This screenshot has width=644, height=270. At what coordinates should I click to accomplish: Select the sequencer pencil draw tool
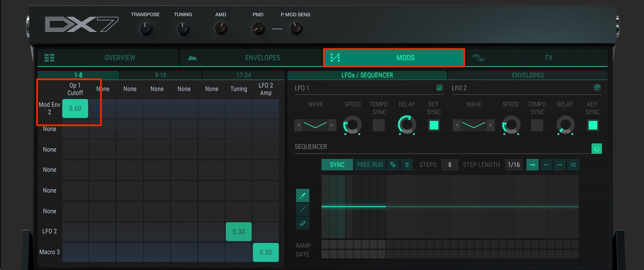pyautogui.click(x=302, y=195)
